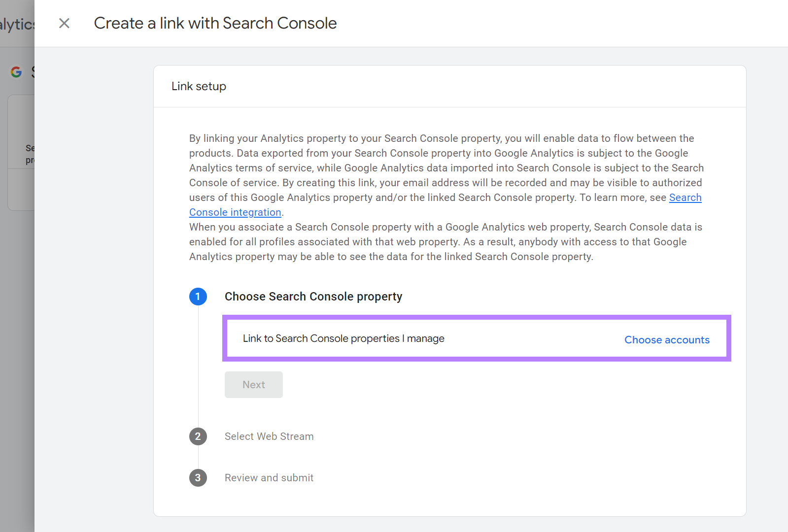Click 'Link to Search Console properties I manage' text
This screenshot has width=788, height=532.
[343, 338]
